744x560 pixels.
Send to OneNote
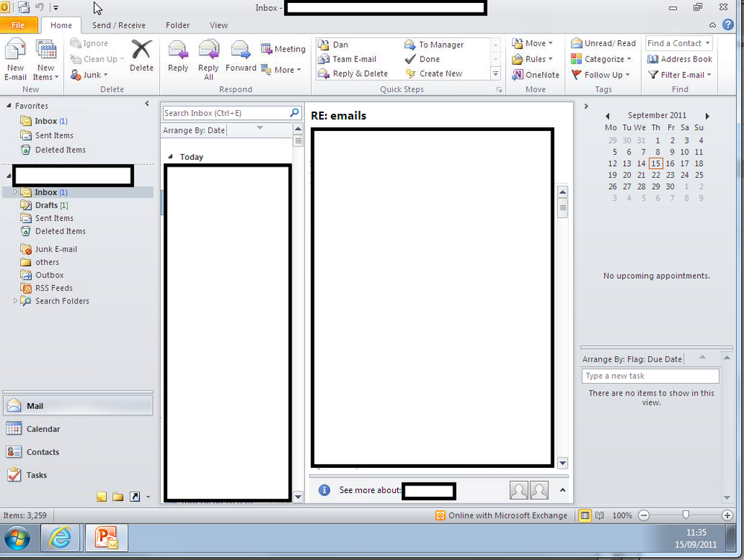click(536, 75)
